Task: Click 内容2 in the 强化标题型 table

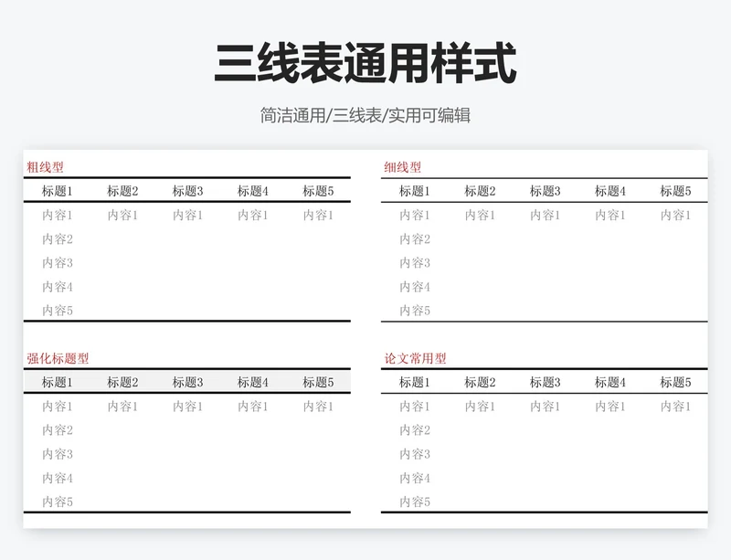Action: 58,430
